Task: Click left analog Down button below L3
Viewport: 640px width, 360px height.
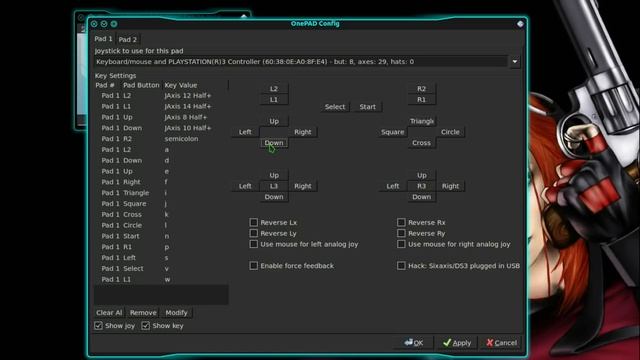Action: 274,197
